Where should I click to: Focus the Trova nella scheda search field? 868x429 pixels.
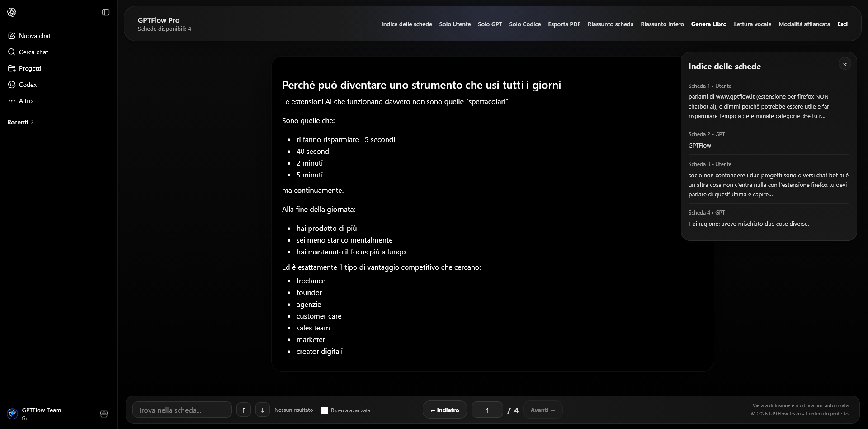182,410
